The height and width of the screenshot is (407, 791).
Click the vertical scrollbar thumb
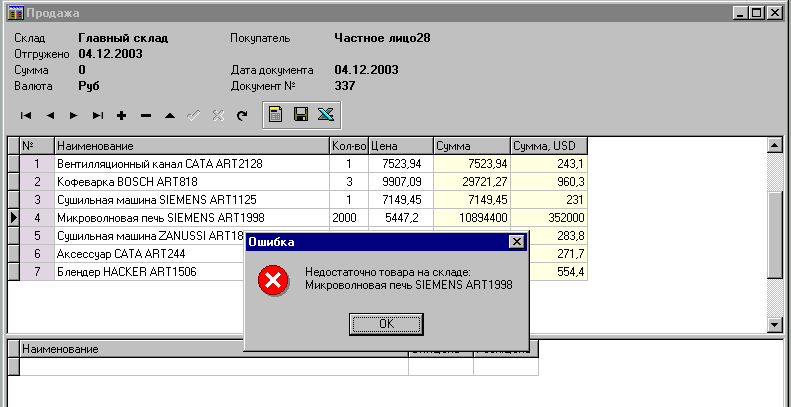click(x=774, y=234)
